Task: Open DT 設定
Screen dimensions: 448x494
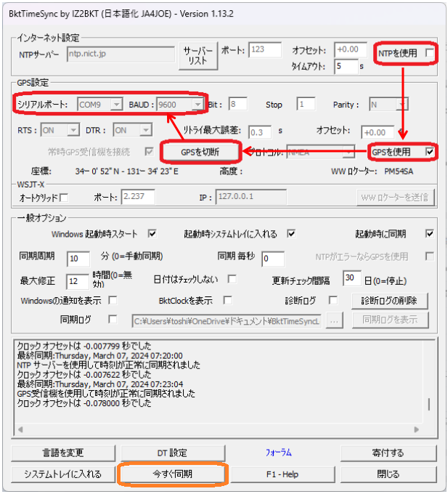Action: [172, 453]
